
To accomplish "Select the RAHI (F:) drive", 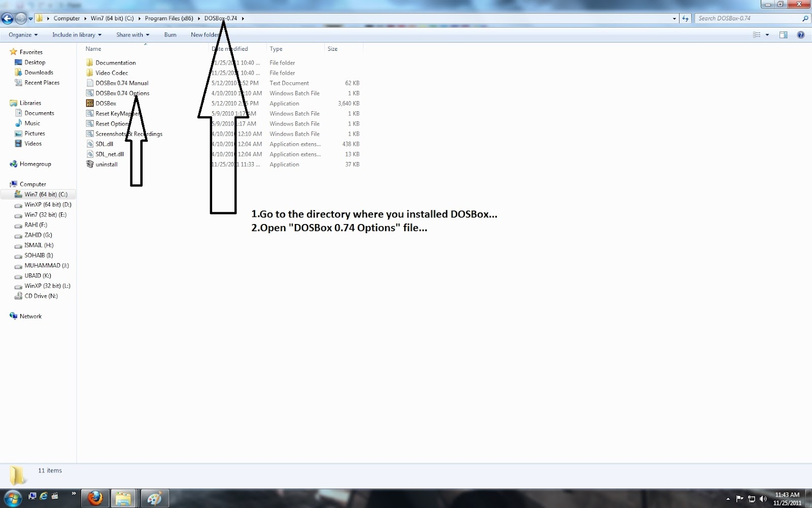I will (36, 225).
